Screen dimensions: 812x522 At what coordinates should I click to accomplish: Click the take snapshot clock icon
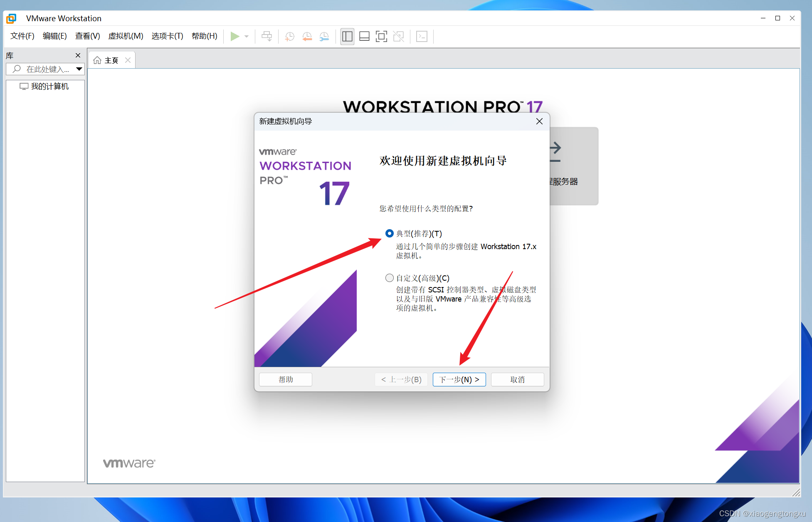point(290,37)
